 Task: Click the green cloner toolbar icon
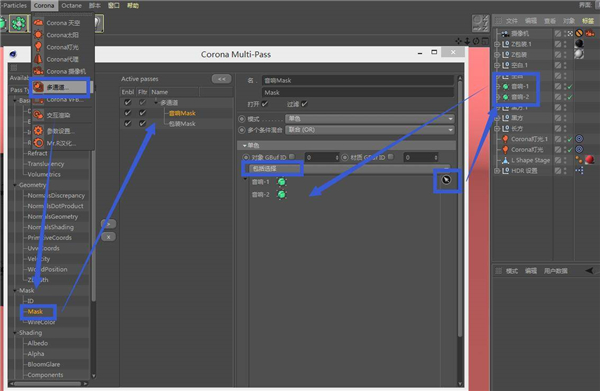click(x=18, y=24)
